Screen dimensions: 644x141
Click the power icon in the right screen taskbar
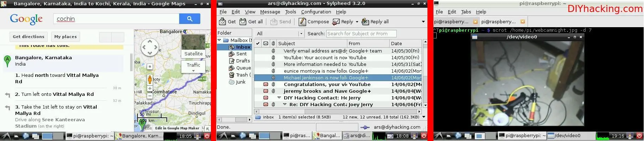[639, 136]
